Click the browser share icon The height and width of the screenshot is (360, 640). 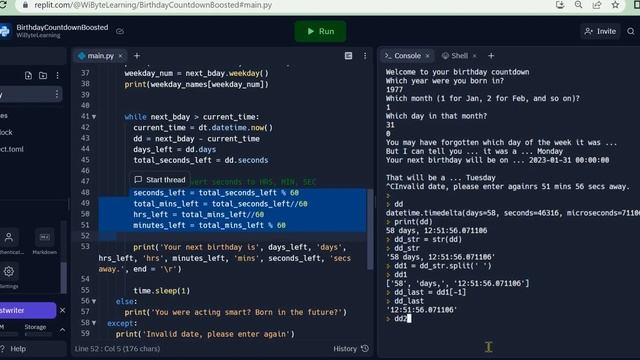coord(597,5)
